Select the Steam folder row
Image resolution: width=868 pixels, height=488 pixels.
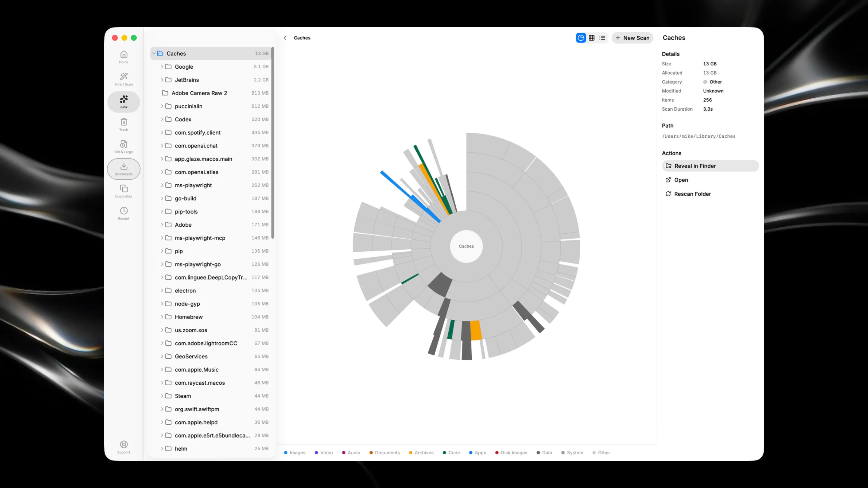pos(211,396)
